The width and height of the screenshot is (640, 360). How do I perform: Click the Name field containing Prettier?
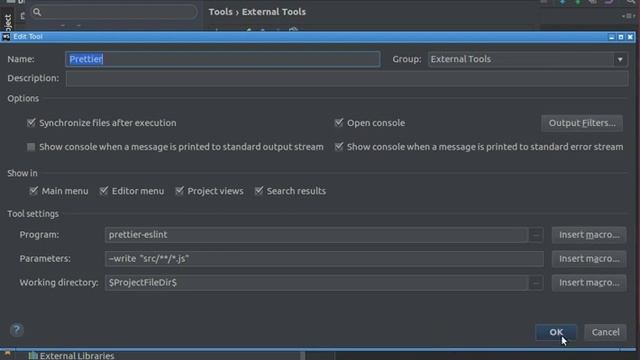tap(223, 59)
